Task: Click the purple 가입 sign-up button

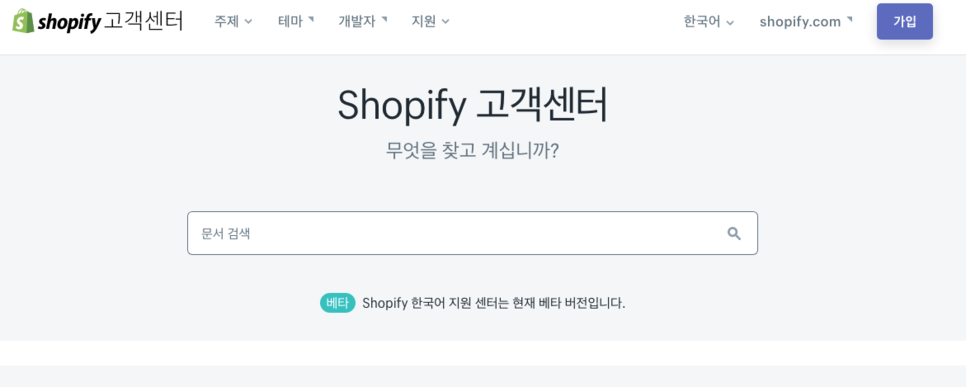Action: click(x=904, y=22)
